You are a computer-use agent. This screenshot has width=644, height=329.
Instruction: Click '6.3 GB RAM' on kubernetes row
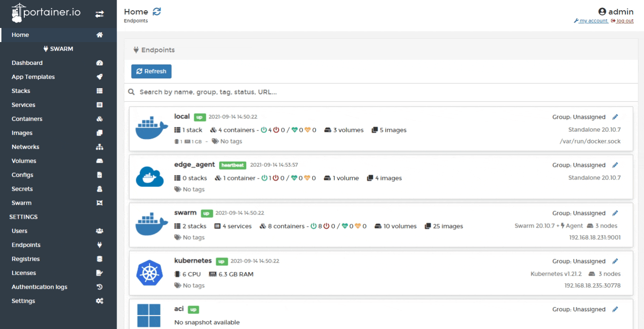(x=232, y=274)
